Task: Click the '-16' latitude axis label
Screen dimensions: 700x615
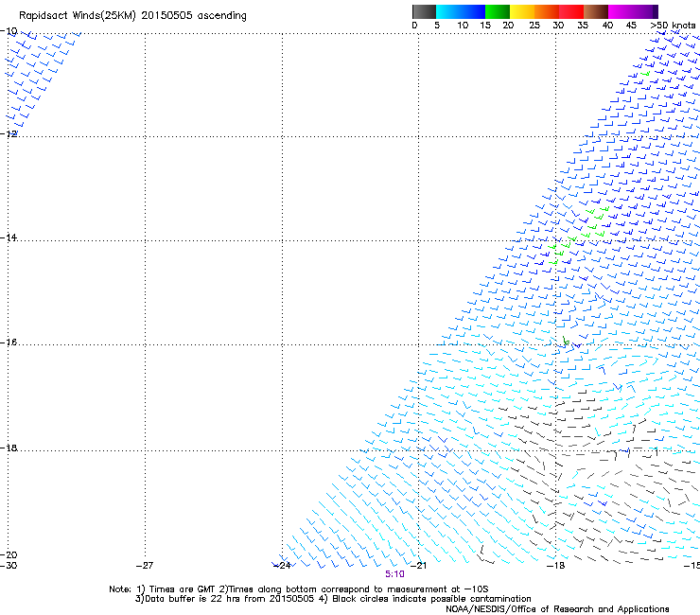Action: click(9, 343)
